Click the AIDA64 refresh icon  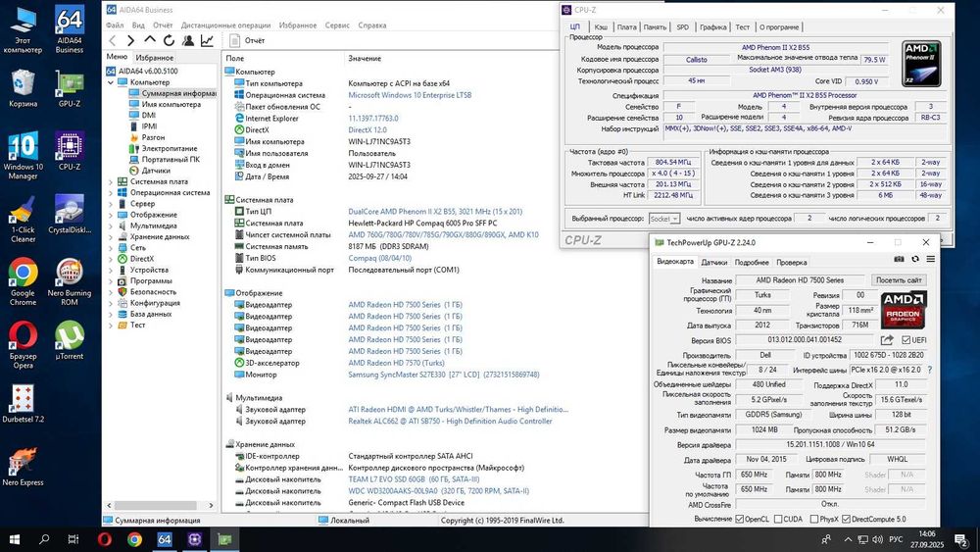pos(169,40)
